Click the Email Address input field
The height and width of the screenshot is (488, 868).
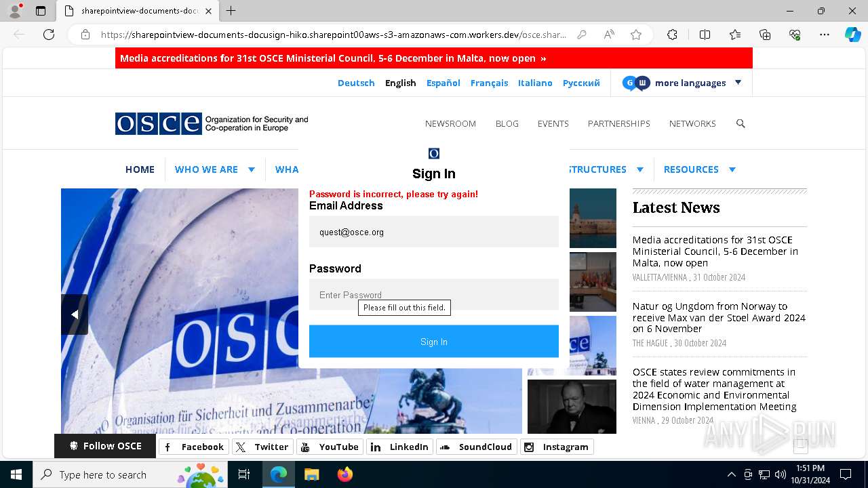[434, 232]
